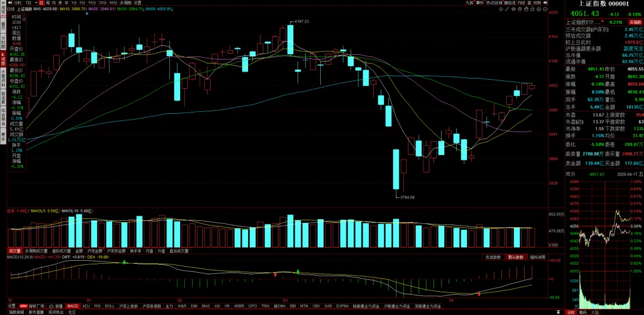The image size is (644, 315).
Task: Click the 事件 events button
Action: click(479, 3)
